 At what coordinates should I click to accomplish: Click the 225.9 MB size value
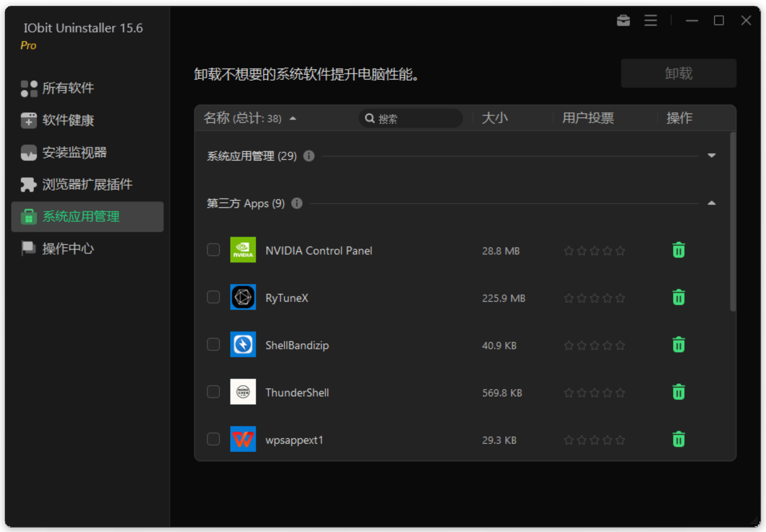[x=503, y=298]
